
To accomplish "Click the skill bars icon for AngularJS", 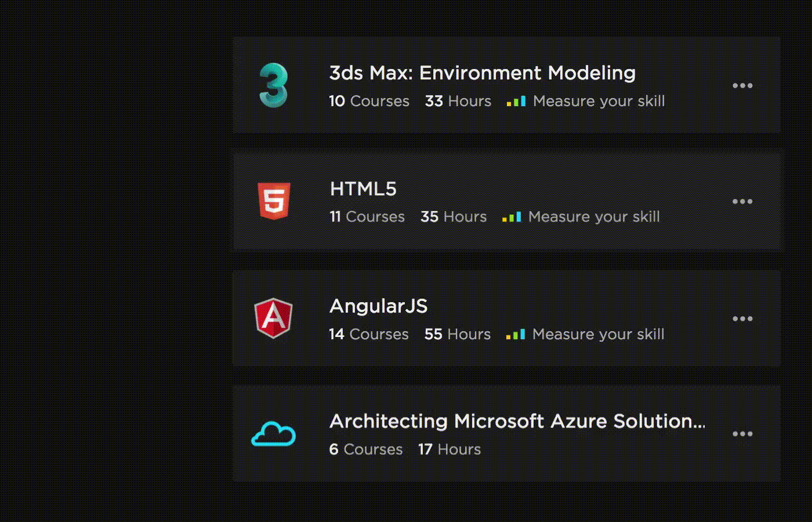I will (x=516, y=335).
